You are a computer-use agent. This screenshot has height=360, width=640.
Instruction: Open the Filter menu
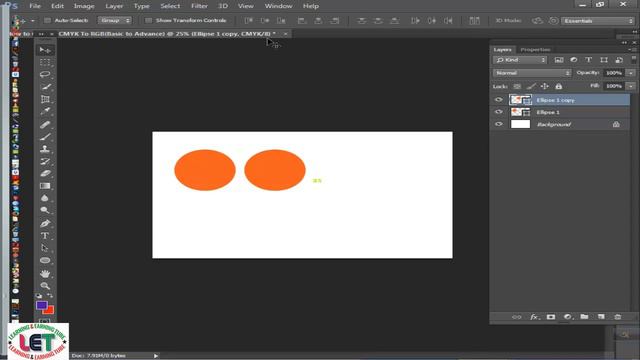[x=199, y=6]
